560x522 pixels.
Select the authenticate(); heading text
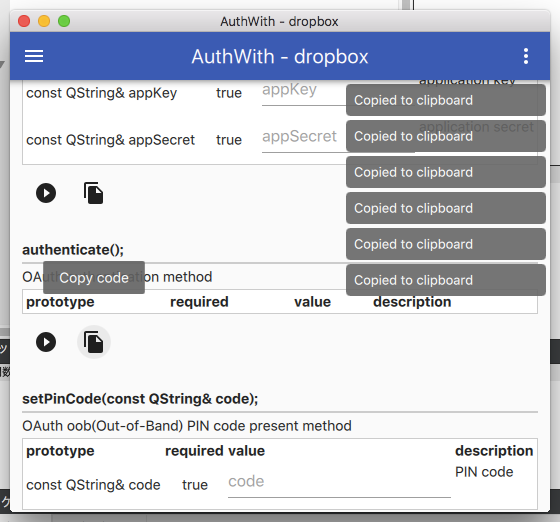73,250
